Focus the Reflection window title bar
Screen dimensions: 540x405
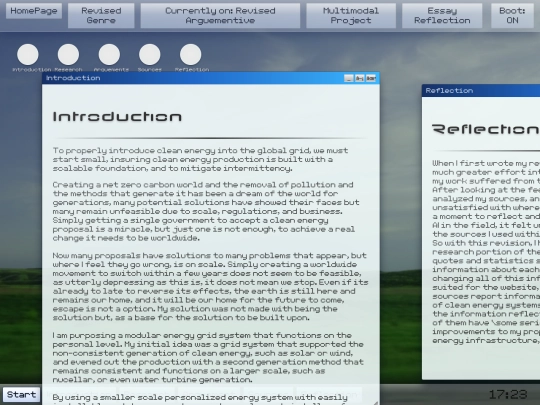pyautogui.click(x=481, y=91)
